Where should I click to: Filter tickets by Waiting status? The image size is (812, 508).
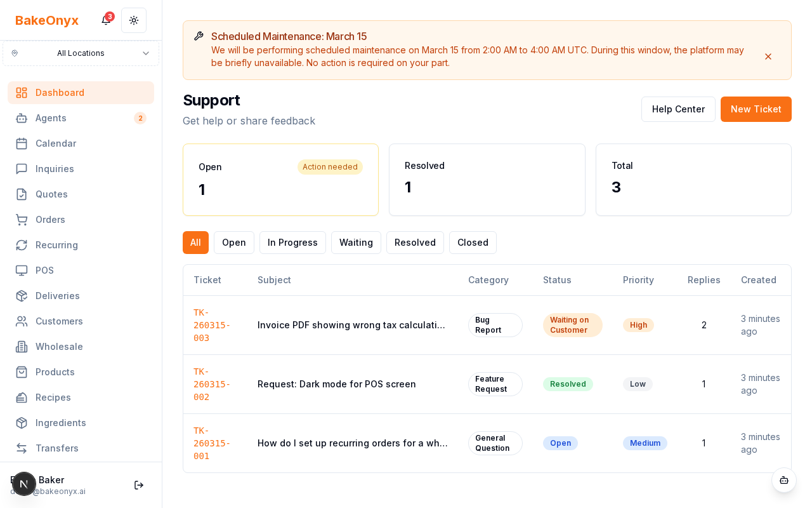(x=356, y=243)
